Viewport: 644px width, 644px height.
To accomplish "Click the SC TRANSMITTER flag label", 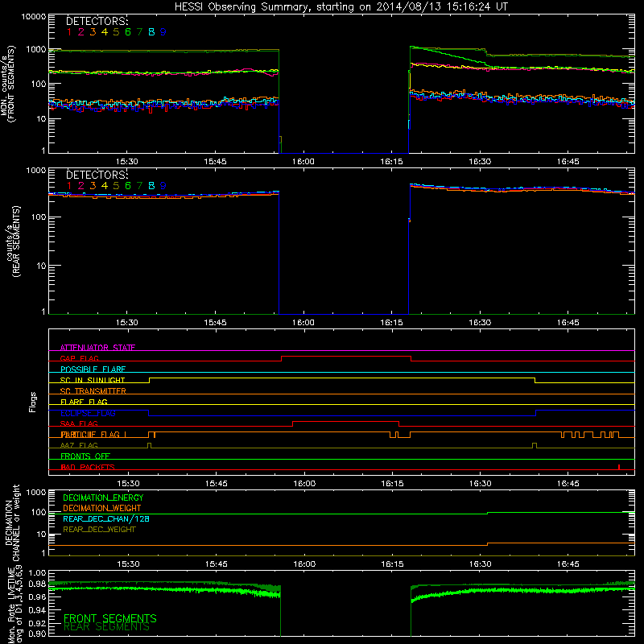I will pos(93,390).
